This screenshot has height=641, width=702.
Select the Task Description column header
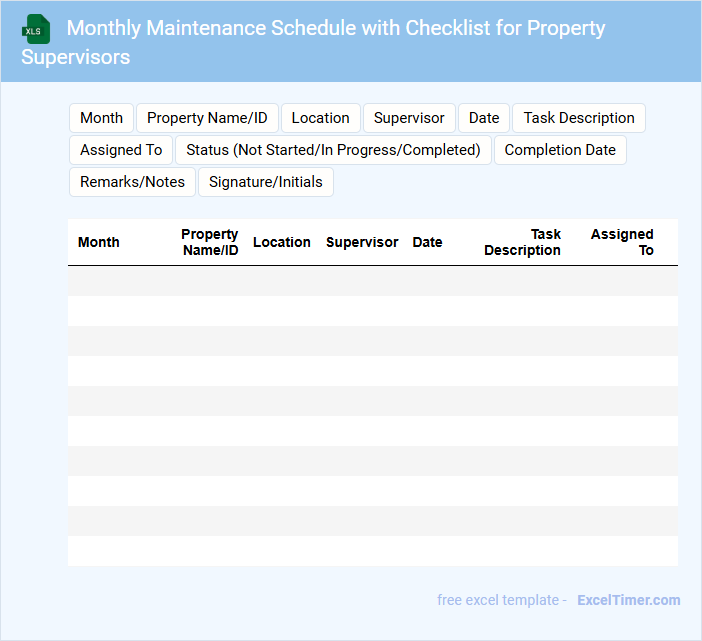pyautogui.click(x=523, y=242)
